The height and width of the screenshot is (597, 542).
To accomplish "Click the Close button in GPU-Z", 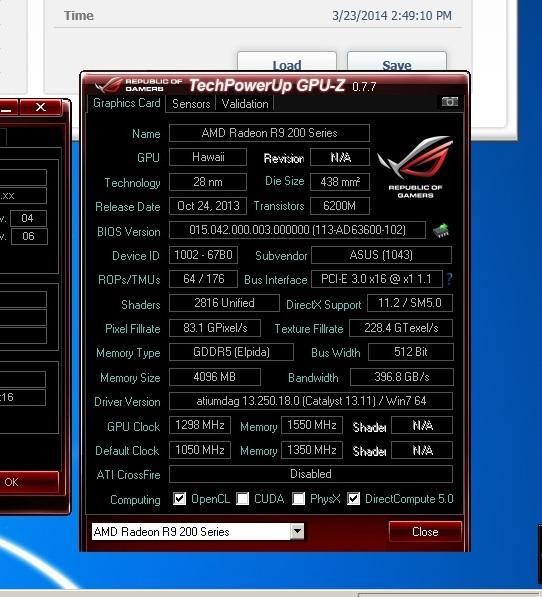I will click(x=425, y=532).
